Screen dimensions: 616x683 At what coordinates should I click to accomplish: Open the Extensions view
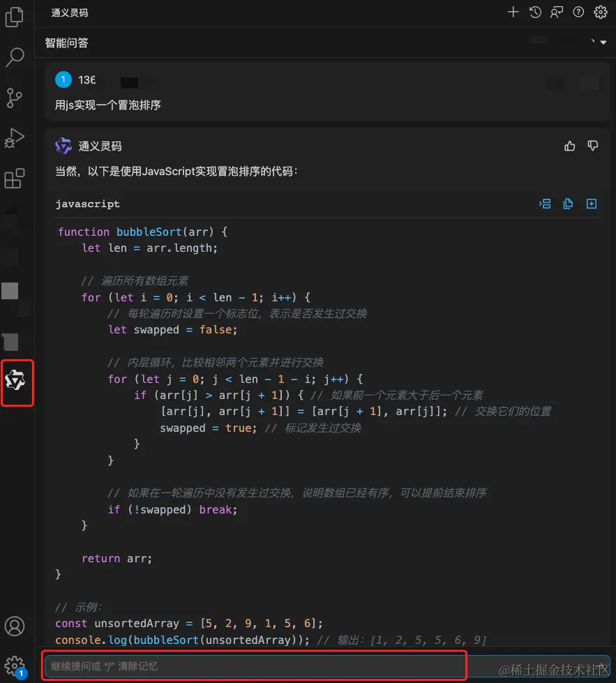click(x=15, y=178)
